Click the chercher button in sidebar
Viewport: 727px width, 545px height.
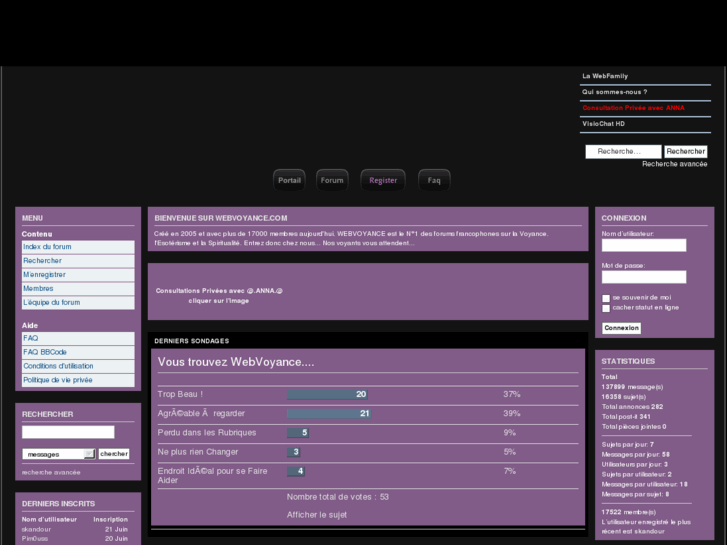tap(114, 454)
